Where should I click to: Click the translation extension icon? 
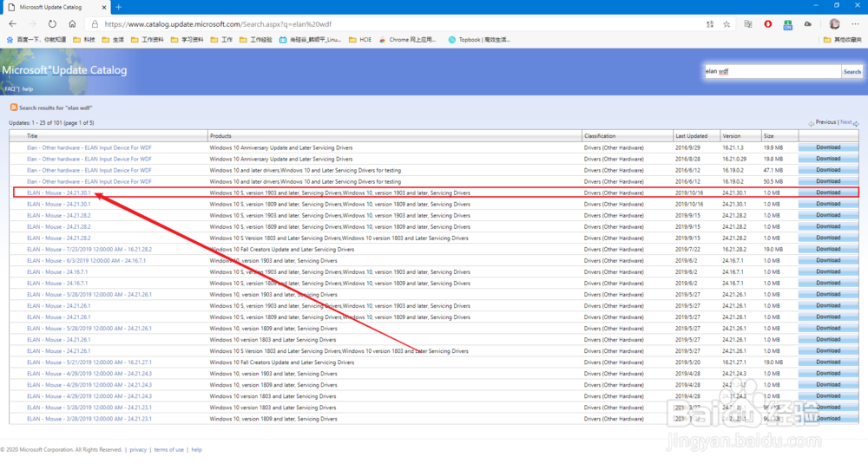(748, 24)
